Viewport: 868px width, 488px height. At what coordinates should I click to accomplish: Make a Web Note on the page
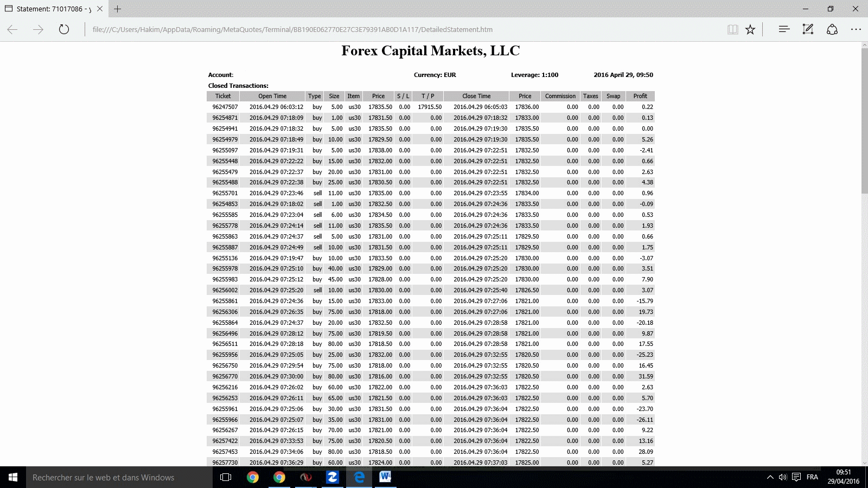click(x=808, y=30)
